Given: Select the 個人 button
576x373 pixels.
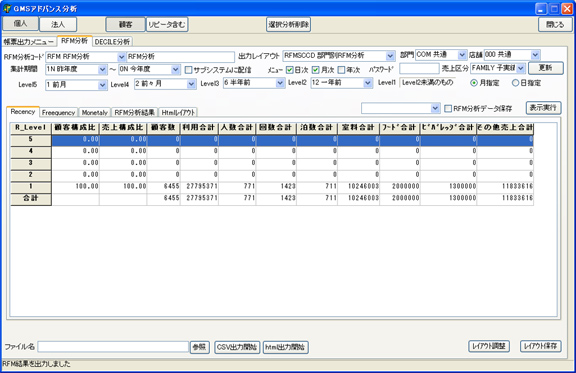Looking at the screenshot, I should tap(20, 24).
